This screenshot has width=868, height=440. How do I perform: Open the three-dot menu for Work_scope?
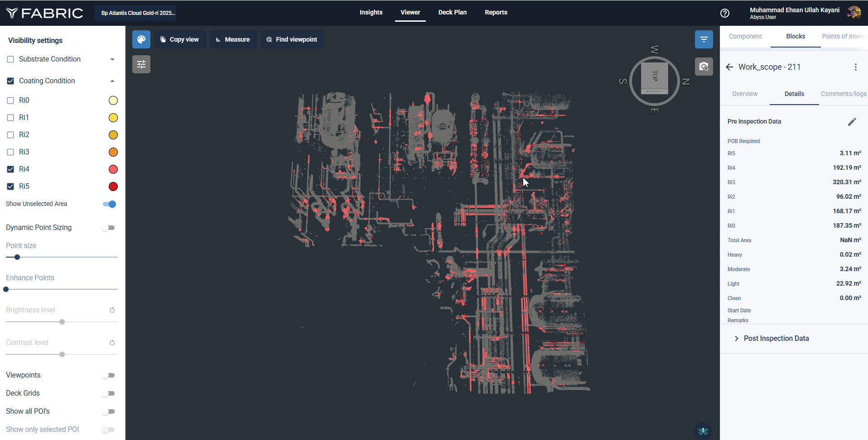tap(855, 67)
